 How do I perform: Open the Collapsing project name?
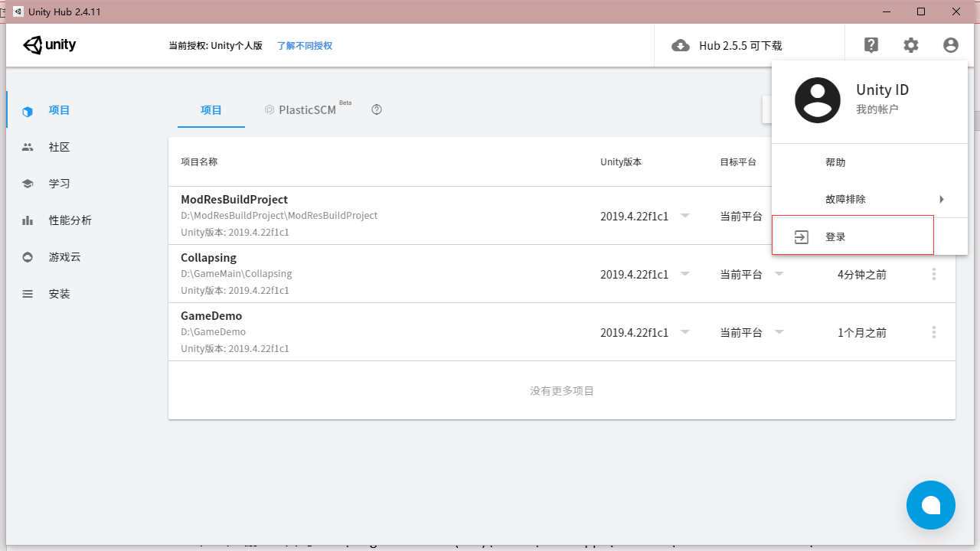[x=208, y=258]
